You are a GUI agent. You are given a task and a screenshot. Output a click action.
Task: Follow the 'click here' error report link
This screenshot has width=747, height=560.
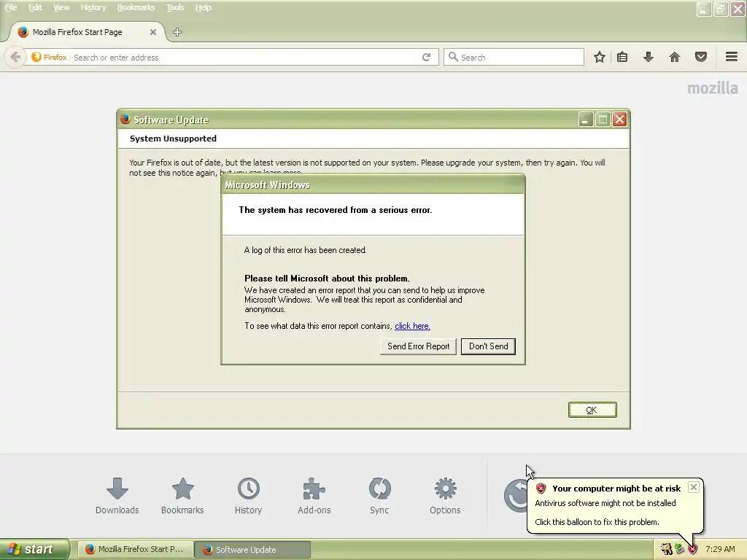tap(413, 326)
